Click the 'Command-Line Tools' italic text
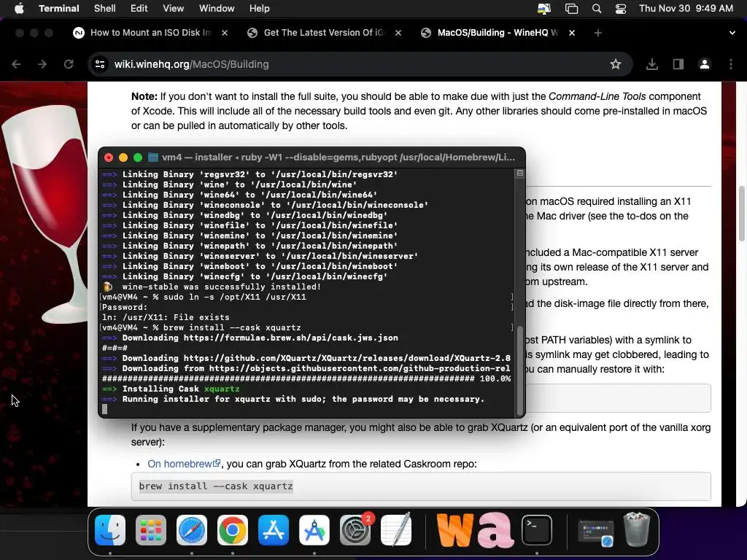Image resolution: width=747 pixels, height=560 pixels. point(597,96)
